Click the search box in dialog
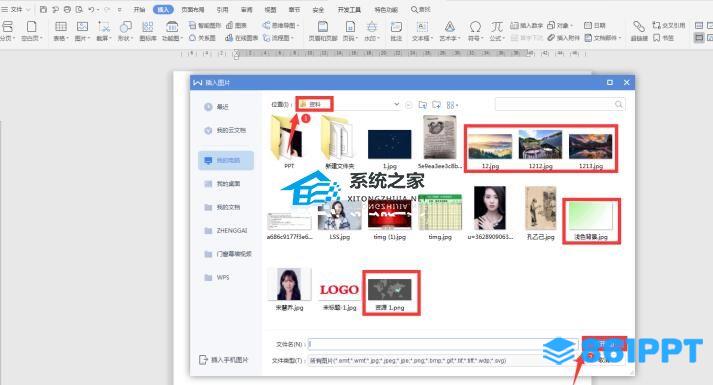Screen dimensions: 713x385 click(560, 105)
